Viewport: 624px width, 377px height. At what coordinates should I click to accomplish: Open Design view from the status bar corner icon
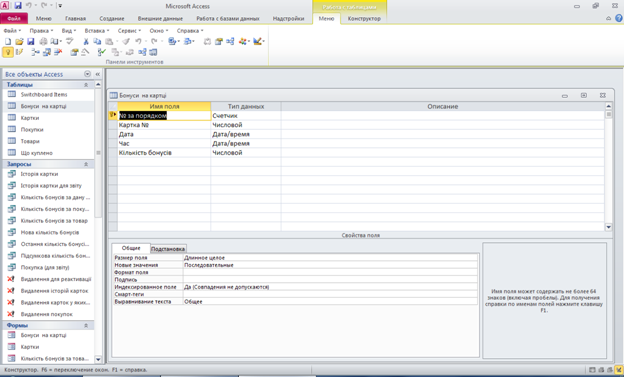(618, 370)
